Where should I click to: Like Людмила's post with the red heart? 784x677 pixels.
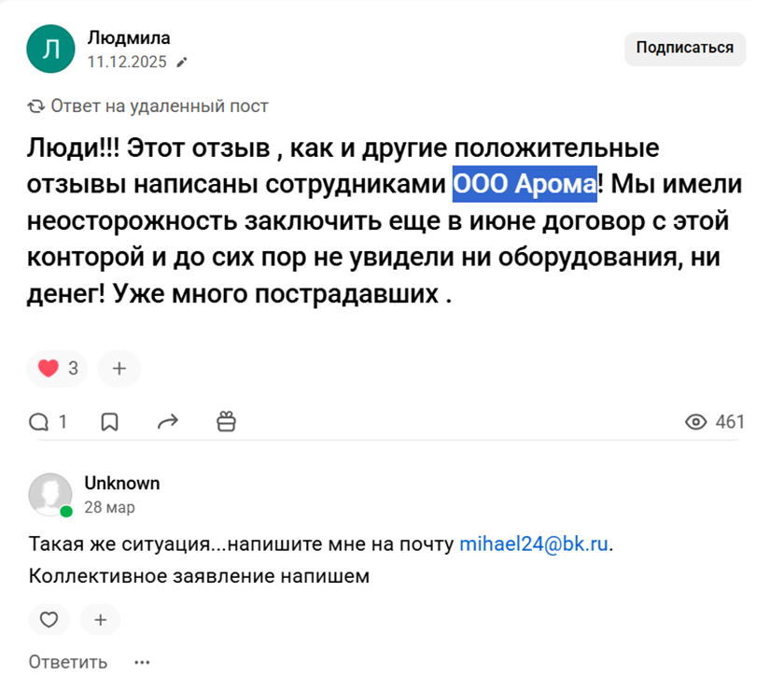pos(49,368)
